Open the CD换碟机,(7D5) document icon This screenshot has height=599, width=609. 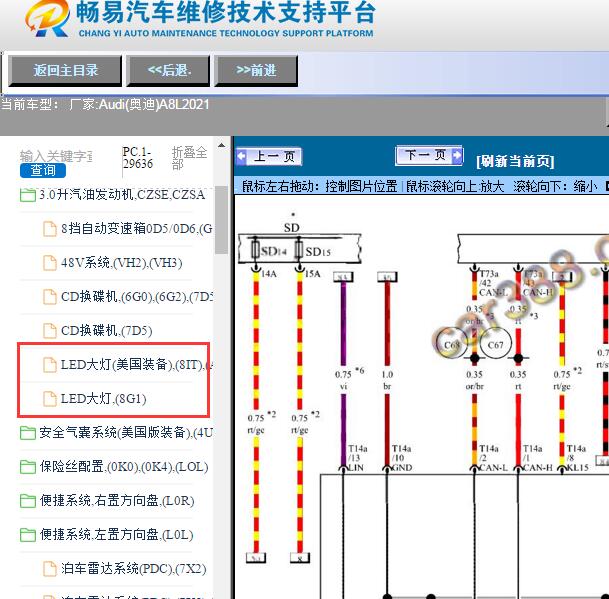pos(50,331)
